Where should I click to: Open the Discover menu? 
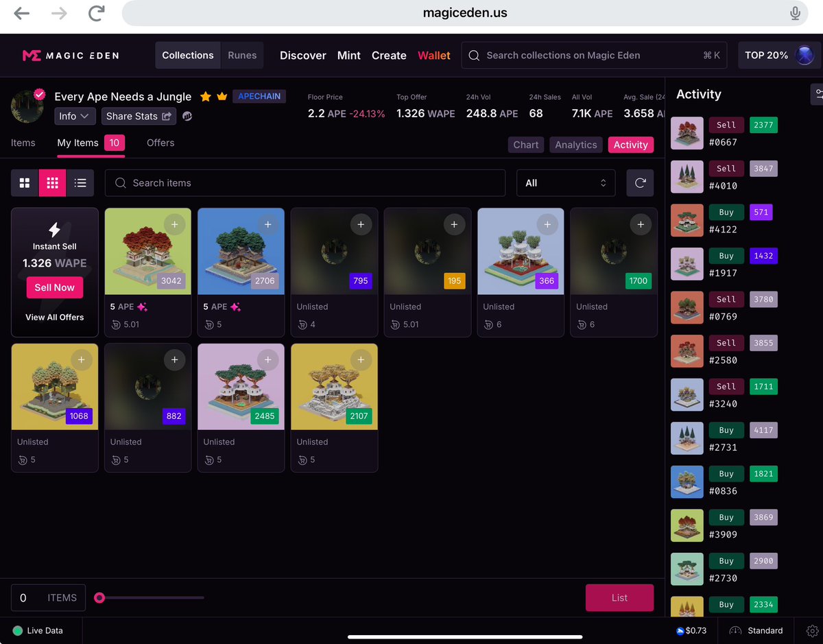pos(303,56)
